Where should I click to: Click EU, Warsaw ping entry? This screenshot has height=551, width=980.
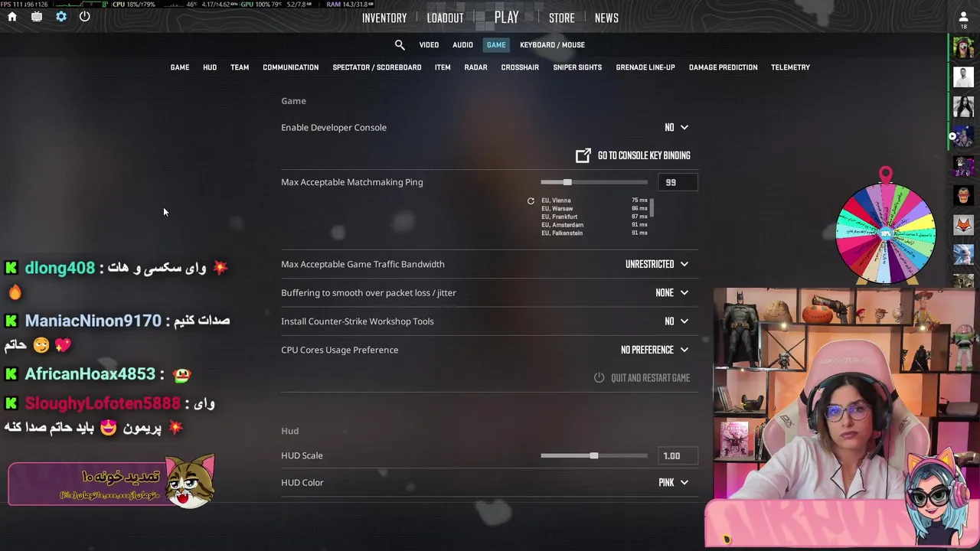coord(594,209)
